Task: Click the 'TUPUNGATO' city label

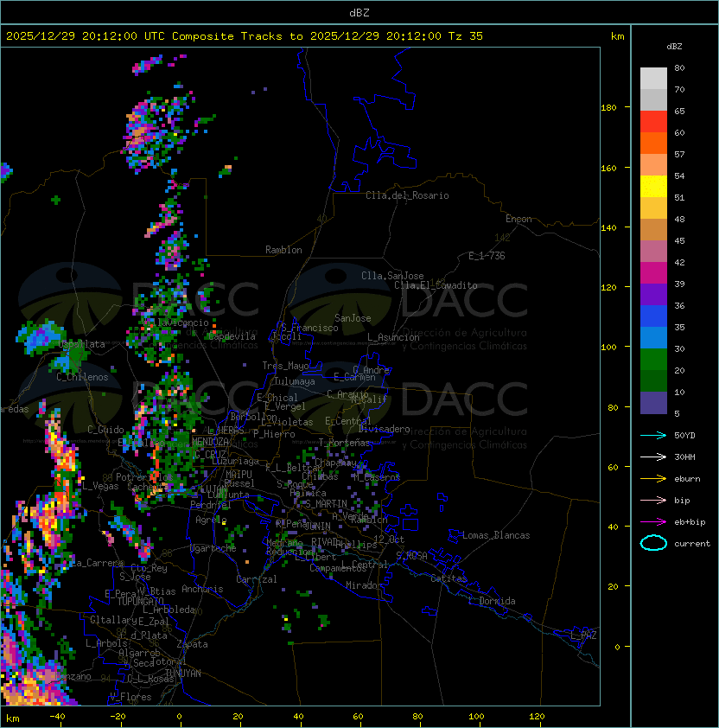Action: tap(140, 601)
